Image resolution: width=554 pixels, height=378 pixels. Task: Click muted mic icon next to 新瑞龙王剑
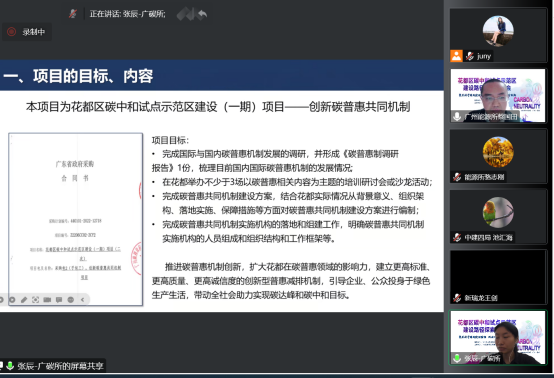coord(457,298)
